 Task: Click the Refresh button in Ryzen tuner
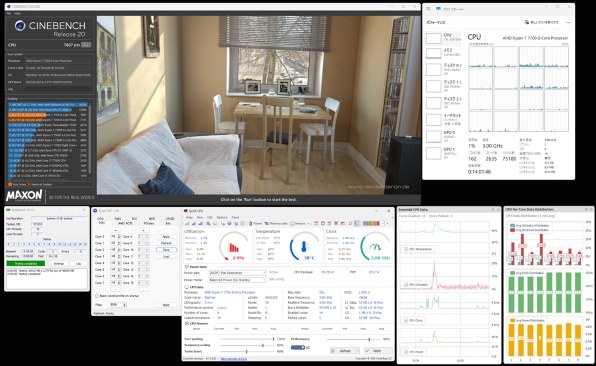coord(166,243)
